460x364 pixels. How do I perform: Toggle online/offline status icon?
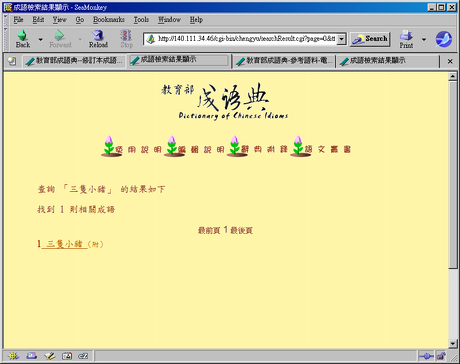[426, 356]
